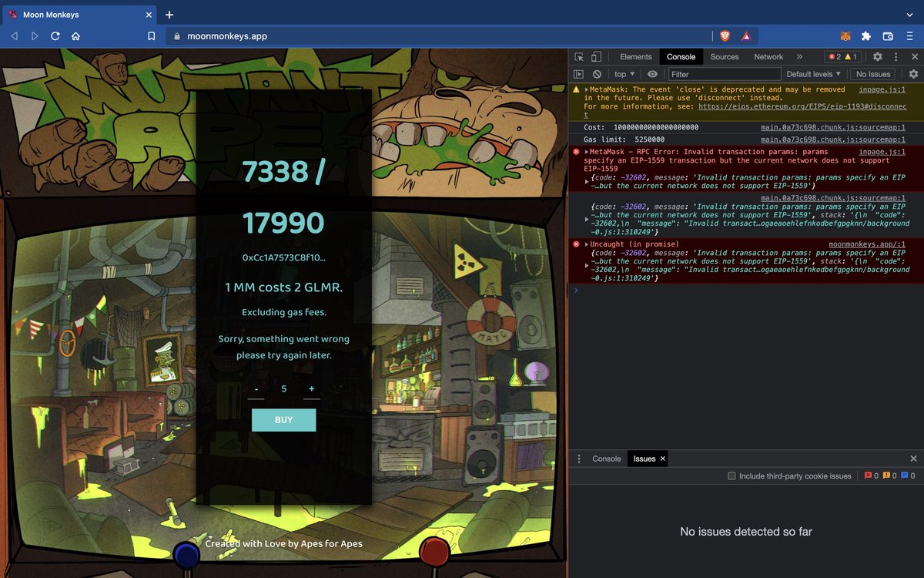Image resolution: width=924 pixels, height=578 pixels.
Task: Focus the console Filter input
Action: point(724,74)
